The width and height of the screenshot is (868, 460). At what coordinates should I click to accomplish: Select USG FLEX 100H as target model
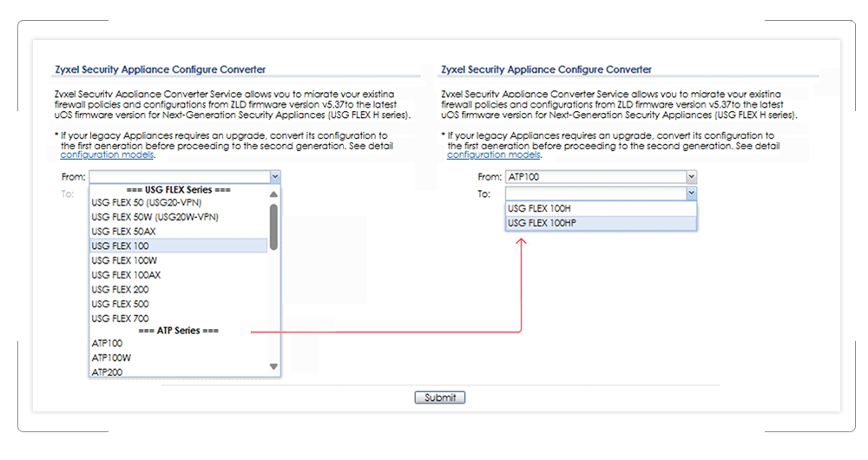point(602,208)
